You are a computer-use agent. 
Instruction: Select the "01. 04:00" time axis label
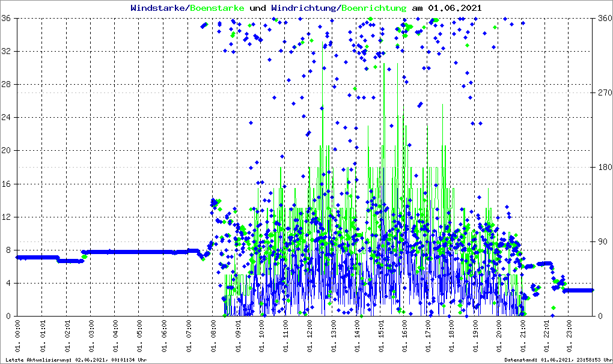point(115,336)
